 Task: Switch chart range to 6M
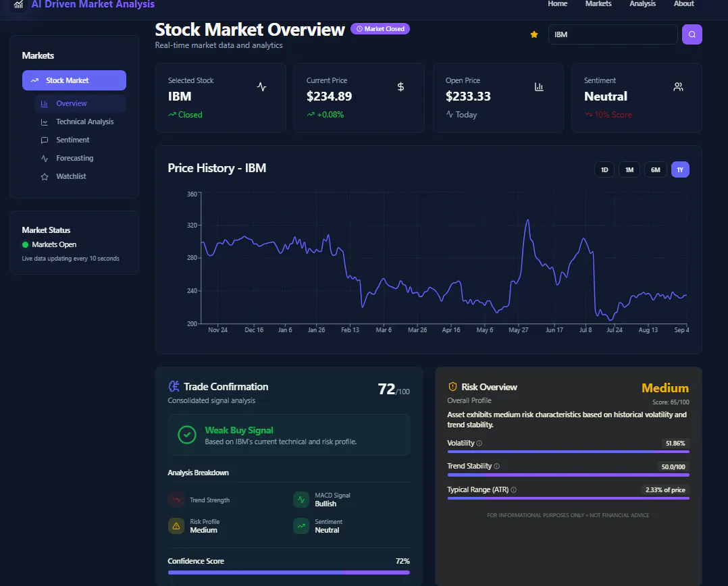(x=655, y=170)
